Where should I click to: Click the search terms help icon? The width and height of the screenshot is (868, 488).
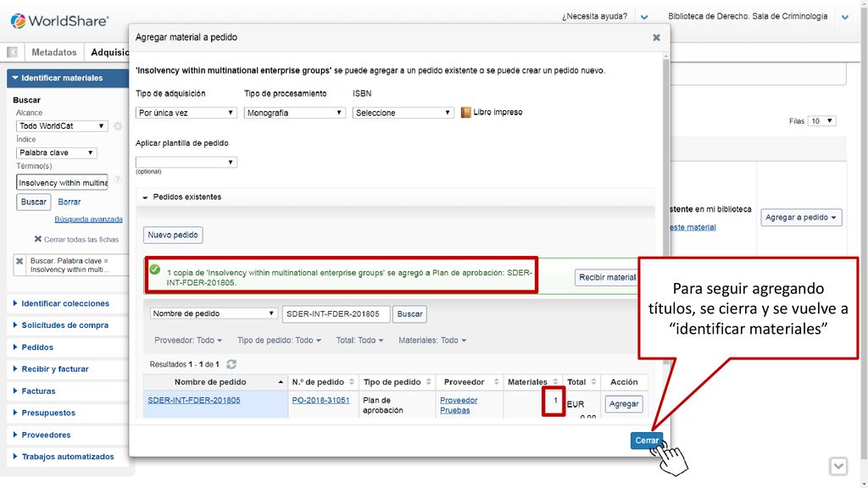pyautogui.click(x=117, y=180)
